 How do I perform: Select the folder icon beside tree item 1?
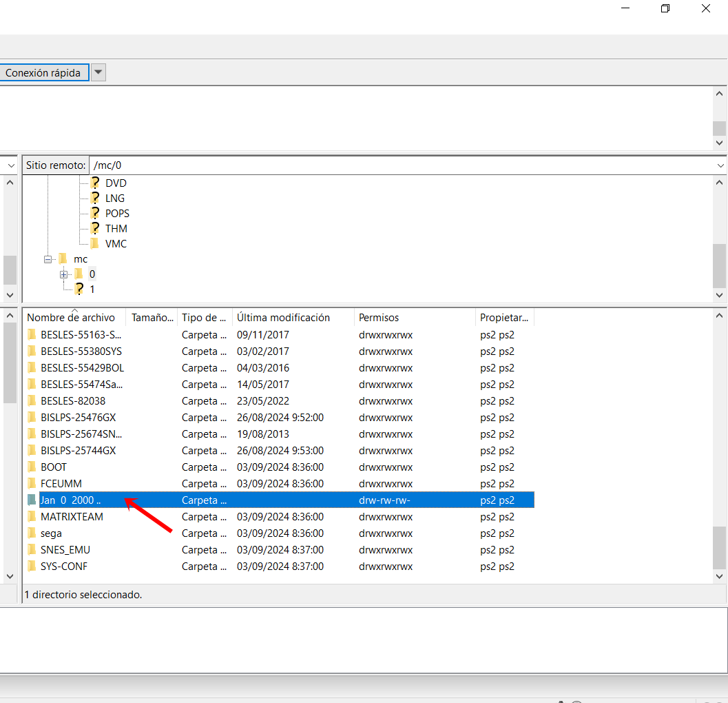point(80,289)
